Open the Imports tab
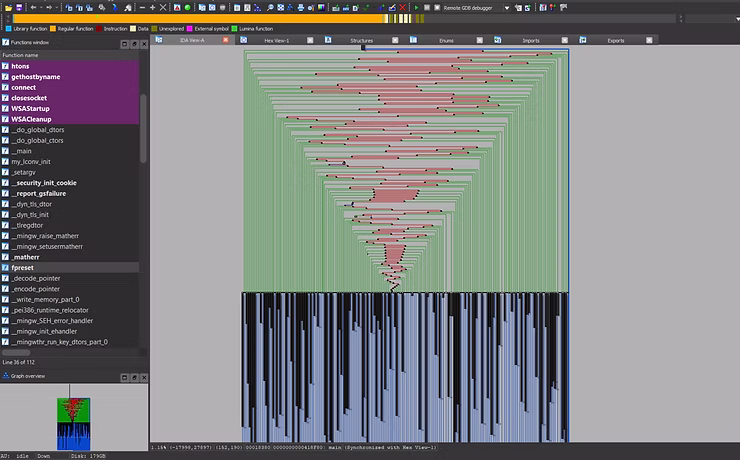Viewport: 740px width, 460px height. [x=530, y=41]
